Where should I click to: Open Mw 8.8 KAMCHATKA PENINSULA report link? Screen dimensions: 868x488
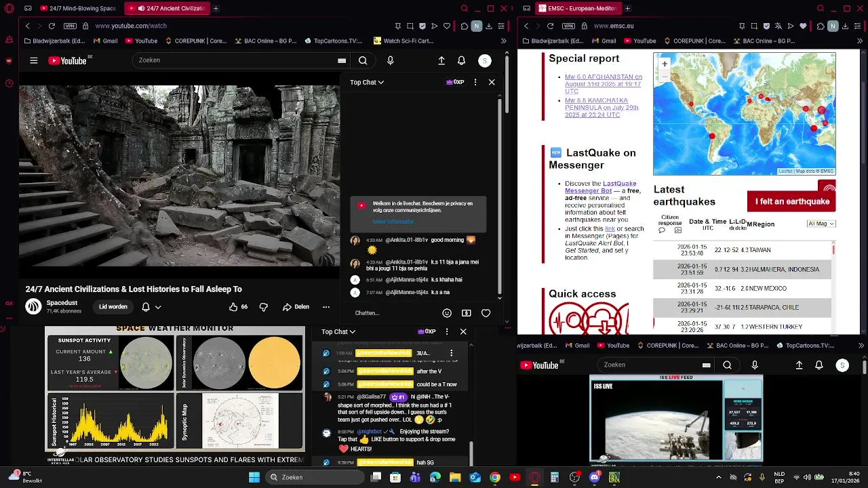point(602,108)
